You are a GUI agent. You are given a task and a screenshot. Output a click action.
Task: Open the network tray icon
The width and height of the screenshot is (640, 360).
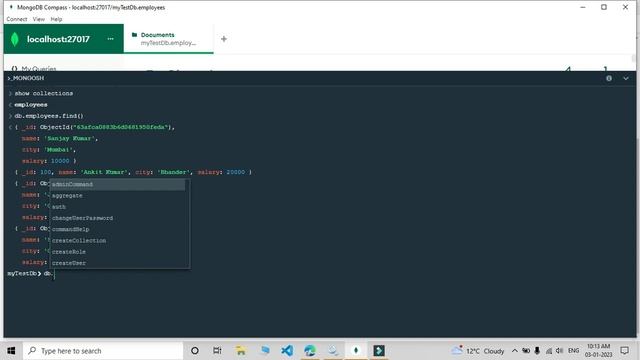coord(549,351)
